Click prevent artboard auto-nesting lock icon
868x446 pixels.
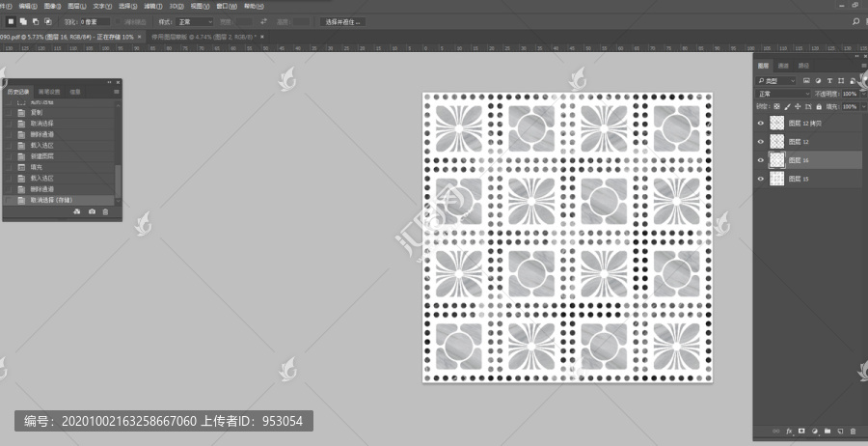pyautogui.click(x=808, y=106)
